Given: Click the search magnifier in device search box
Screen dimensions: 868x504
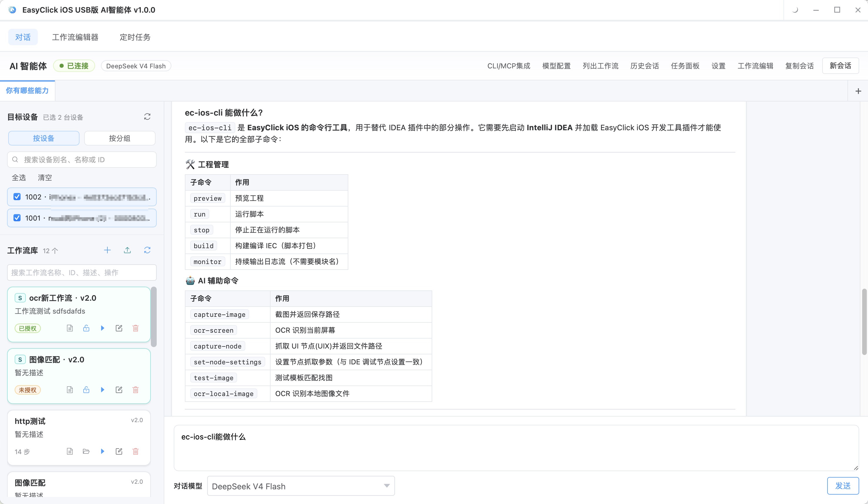Looking at the screenshot, I should click(x=15, y=159).
